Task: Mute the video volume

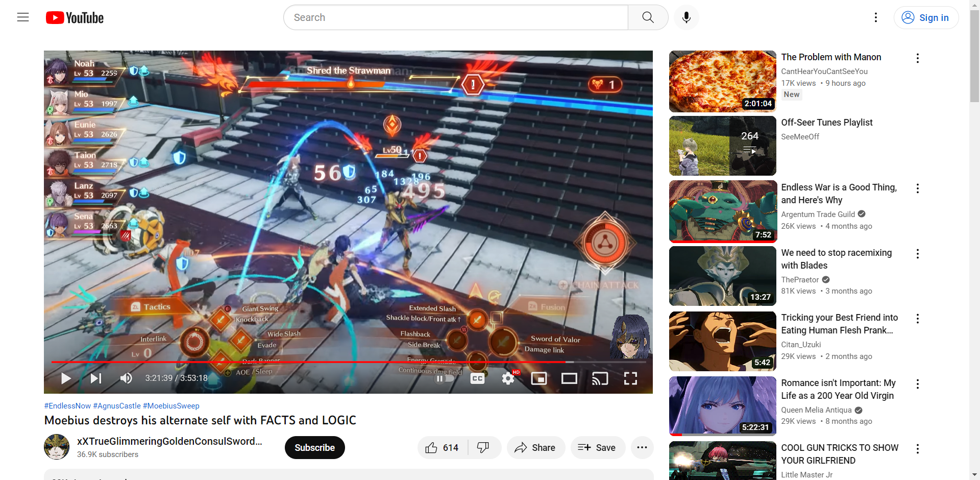Action: coord(126,378)
